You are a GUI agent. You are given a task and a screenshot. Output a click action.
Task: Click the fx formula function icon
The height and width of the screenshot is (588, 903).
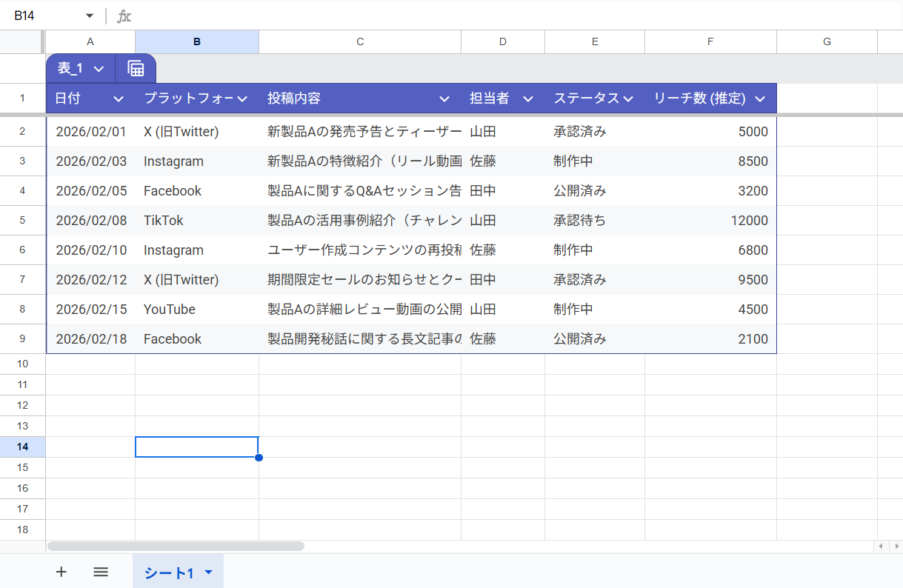(x=124, y=16)
